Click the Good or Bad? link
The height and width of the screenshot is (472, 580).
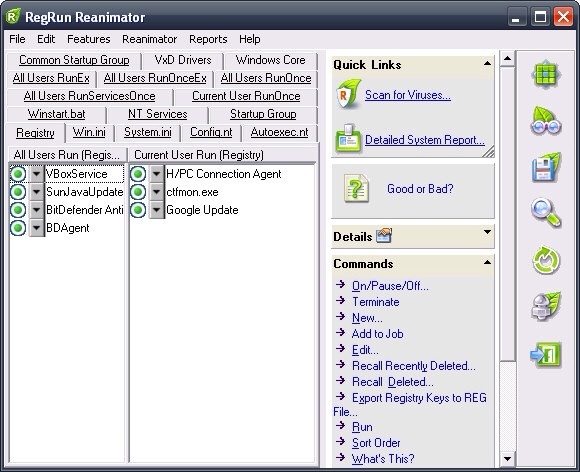pyautogui.click(x=420, y=189)
